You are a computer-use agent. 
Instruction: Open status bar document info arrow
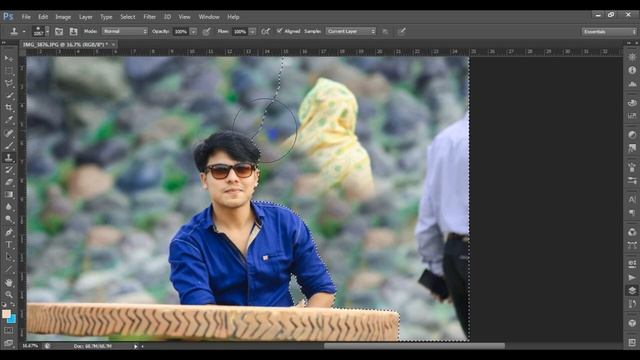point(136,346)
